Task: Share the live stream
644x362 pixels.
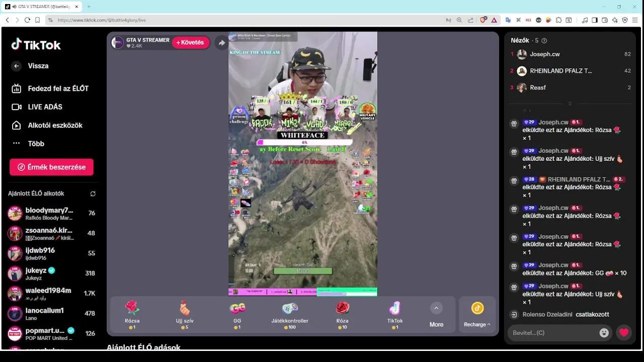Action: pyautogui.click(x=221, y=43)
